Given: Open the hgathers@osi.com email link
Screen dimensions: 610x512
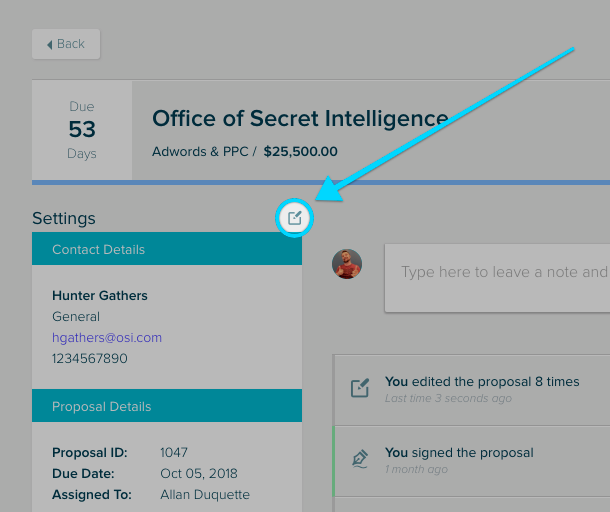Looking at the screenshot, I should [107, 338].
